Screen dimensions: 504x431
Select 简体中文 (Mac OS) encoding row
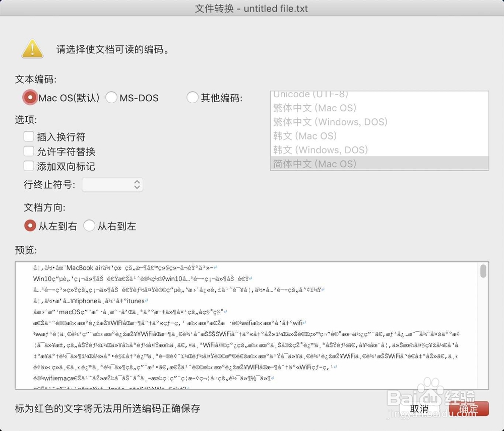point(380,164)
